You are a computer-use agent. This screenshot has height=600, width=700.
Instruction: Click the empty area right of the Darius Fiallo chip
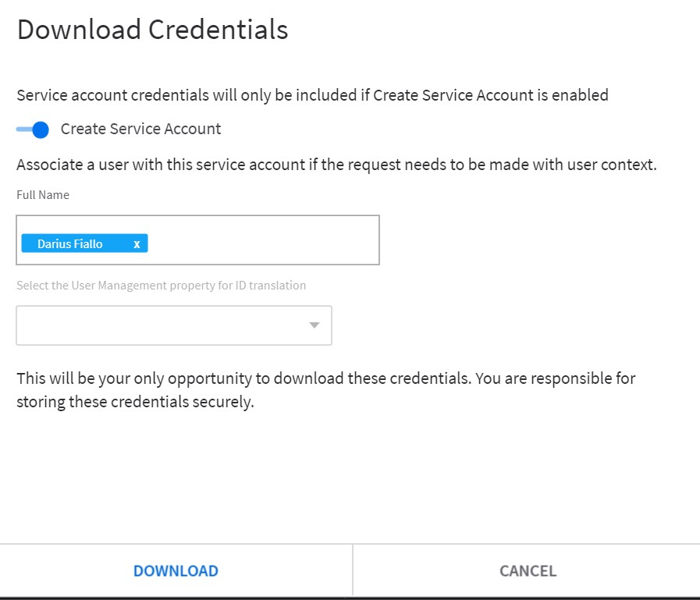coord(265,244)
